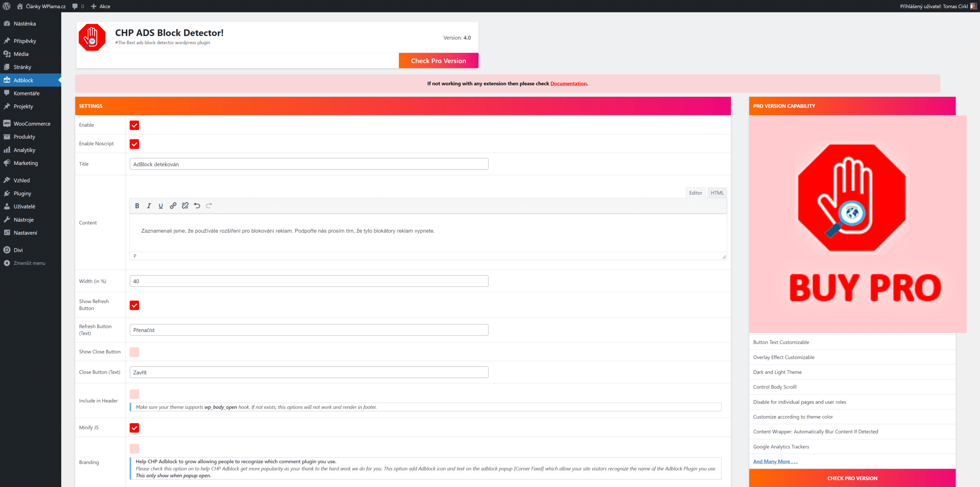The image size is (980, 487).
Task: Open the Akce new-content menu
Action: point(101,6)
